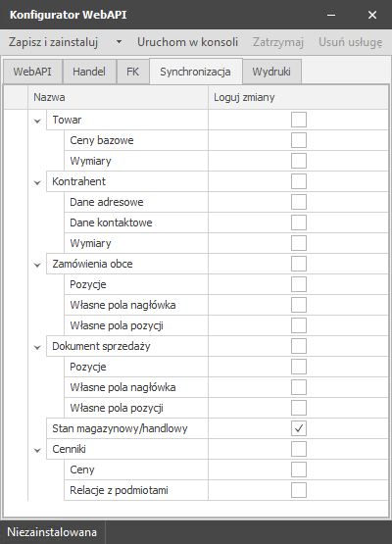Enable logging for Towar
This screenshot has width=392, height=544.
pyautogui.click(x=299, y=120)
